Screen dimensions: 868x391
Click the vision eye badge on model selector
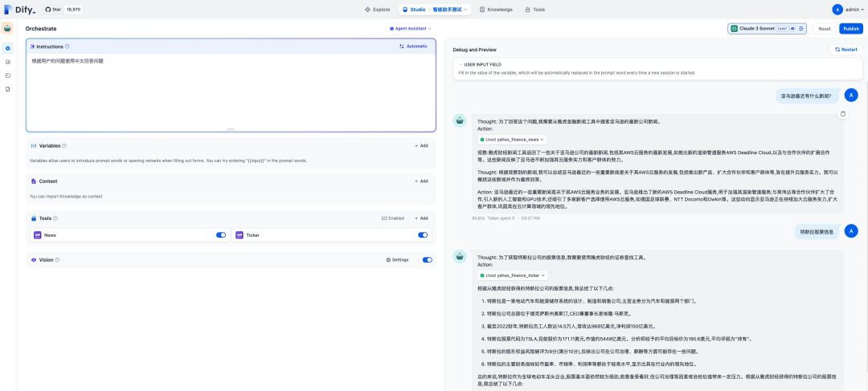click(792, 29)
